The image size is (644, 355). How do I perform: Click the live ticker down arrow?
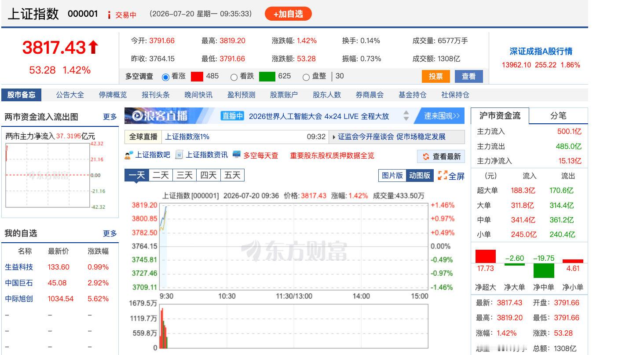pyautogui.click(x=406, y=119)
